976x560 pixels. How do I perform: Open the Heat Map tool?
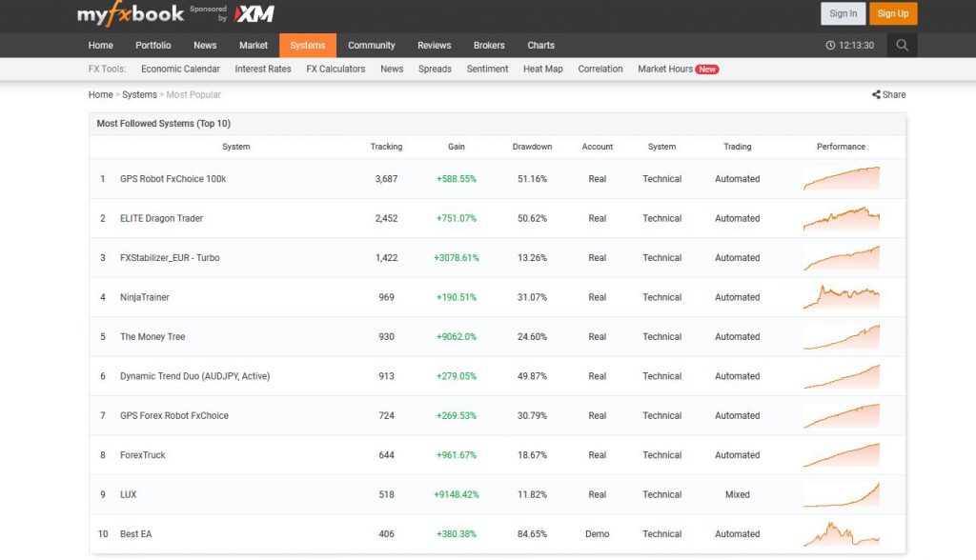542,69
